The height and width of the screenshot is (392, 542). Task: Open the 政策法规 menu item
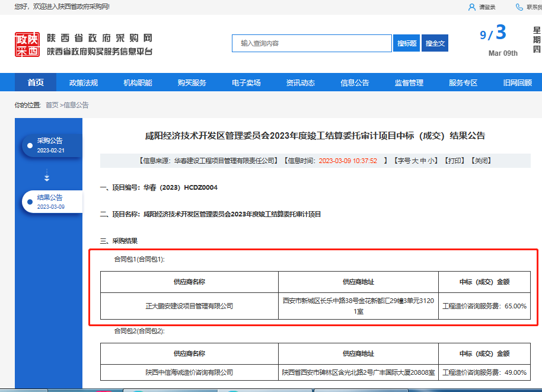(84, 83)
